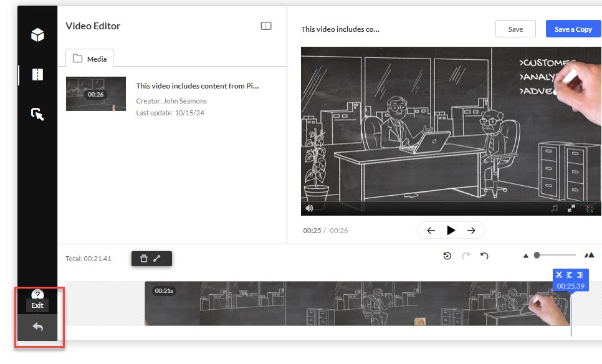Zoom in timeline with double triangle icon
The image size is (602, 364).
tap(590, 255)
